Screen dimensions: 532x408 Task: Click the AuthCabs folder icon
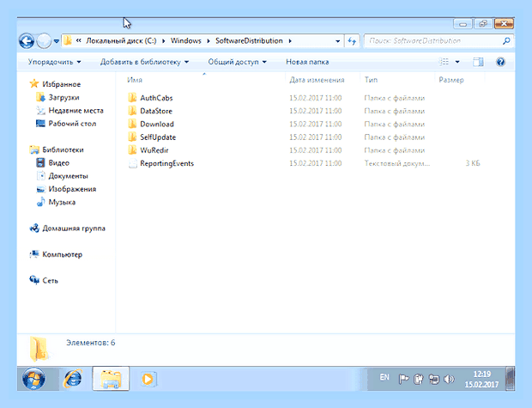(132, 98)
